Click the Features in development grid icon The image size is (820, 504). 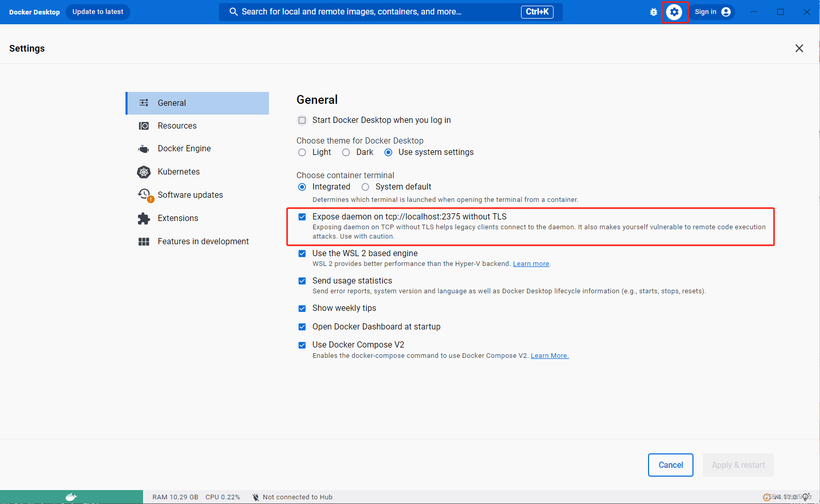(144, 242)
